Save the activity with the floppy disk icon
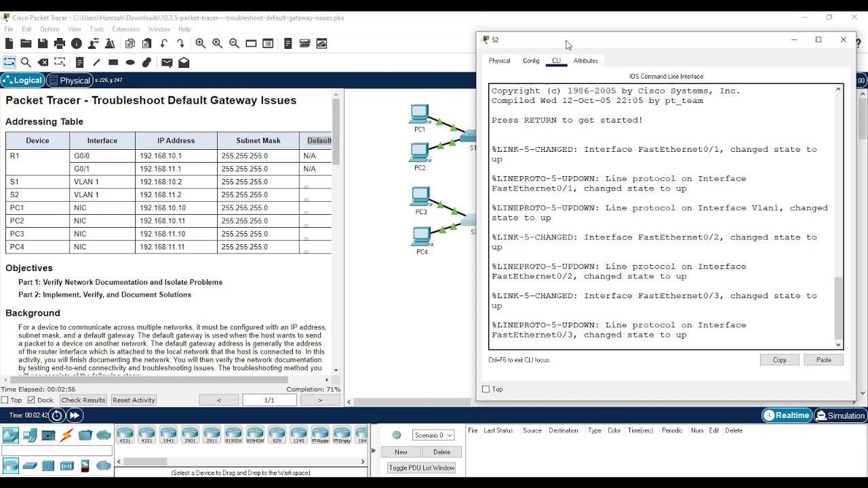Image resolution: width=868 pixels, height=488 pixels. pos(43,43)
